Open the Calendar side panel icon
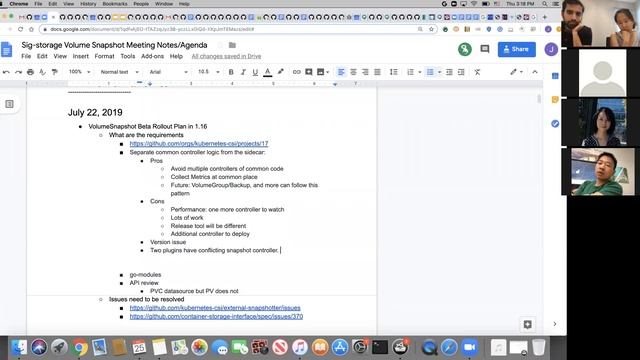The image size is (640, 360). tap(555, 76)
